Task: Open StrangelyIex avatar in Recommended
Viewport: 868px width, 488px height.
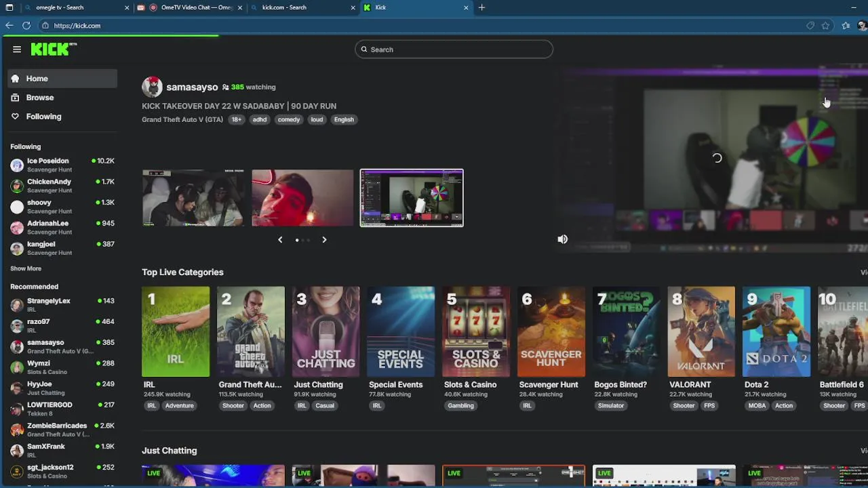Action: click(x=17, y=305)
